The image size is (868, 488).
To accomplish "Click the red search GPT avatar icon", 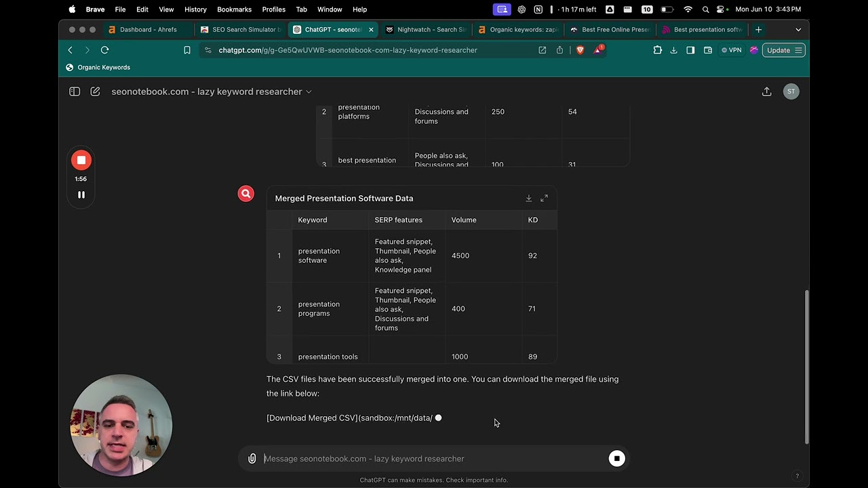I will (246, 194).
